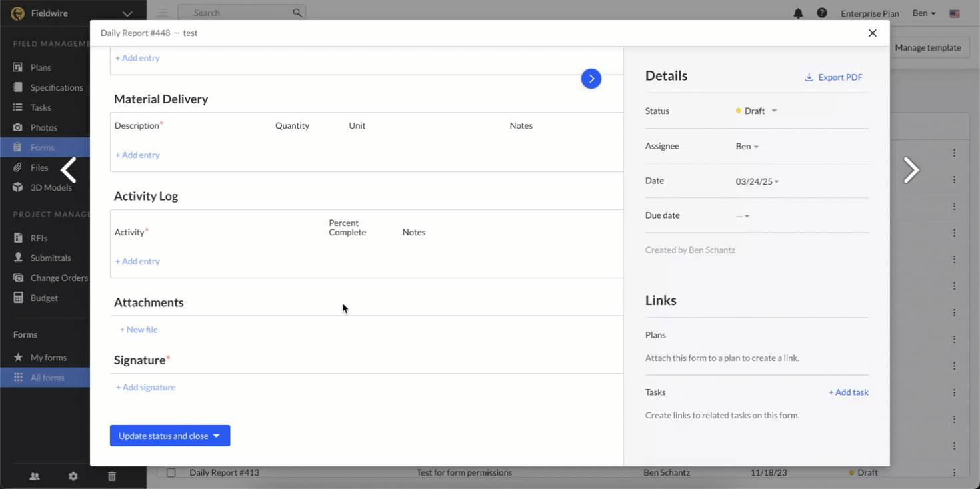Expand the Update status and close dropdown
The width and height of the screenshot is (980, 489).
click(x=217, y=436)
